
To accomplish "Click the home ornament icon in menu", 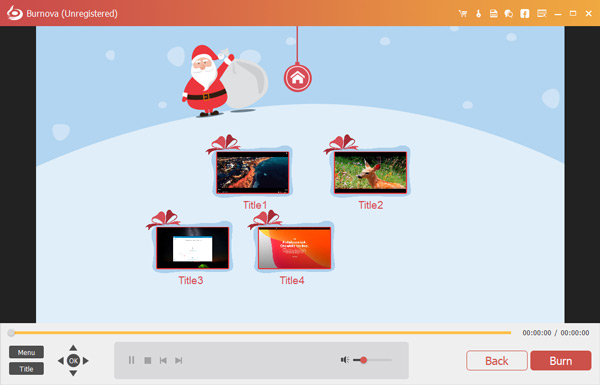I will [x=297, y=78].
